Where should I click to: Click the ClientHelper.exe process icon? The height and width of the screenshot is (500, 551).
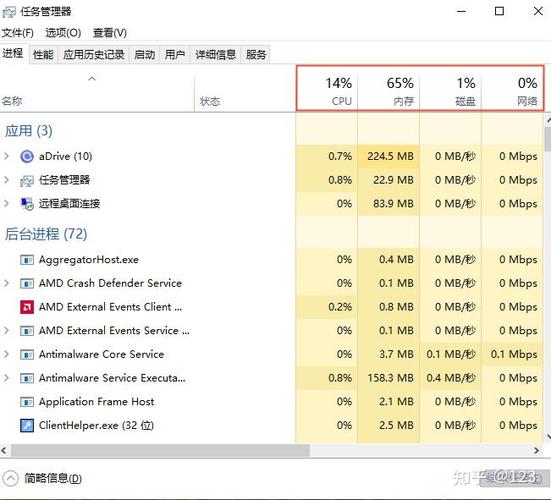tap(27, 426)
